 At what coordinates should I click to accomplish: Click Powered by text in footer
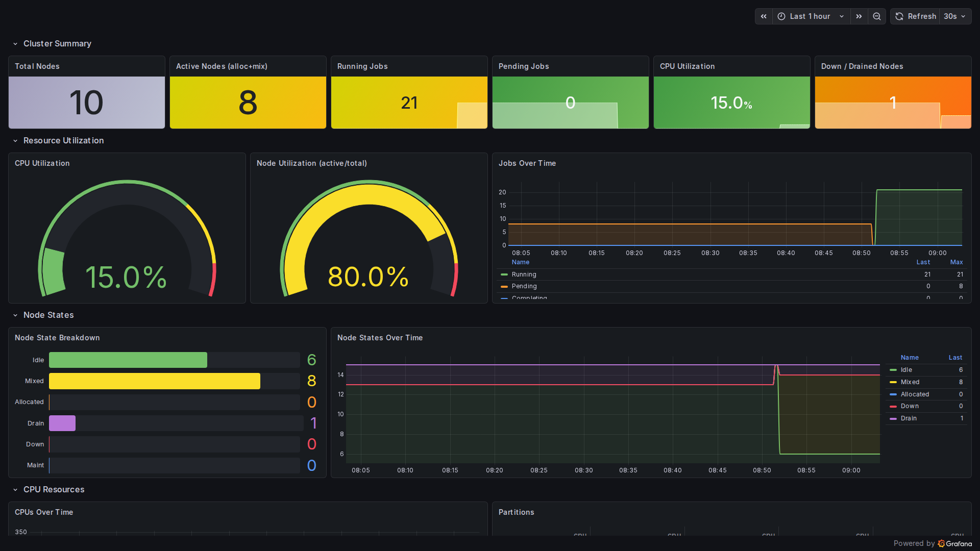pos(914,543)
